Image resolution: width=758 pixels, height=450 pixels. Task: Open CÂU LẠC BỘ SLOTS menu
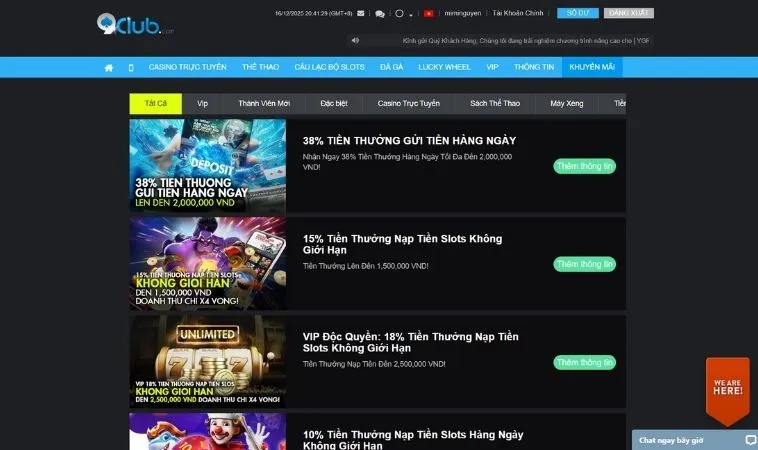pyautogui.click(x=330, y=67)
